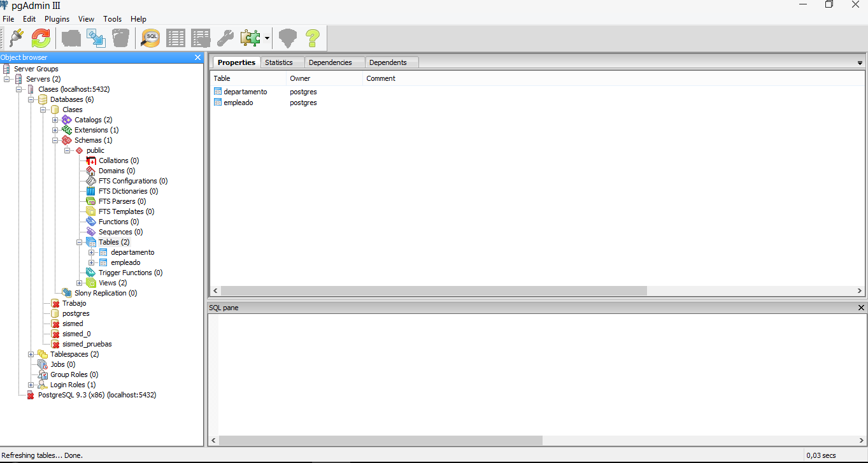This screenshot has width=868, height=463.
Task: Open the Plugins dropdown arrow
Action: [x=267, y=39]
